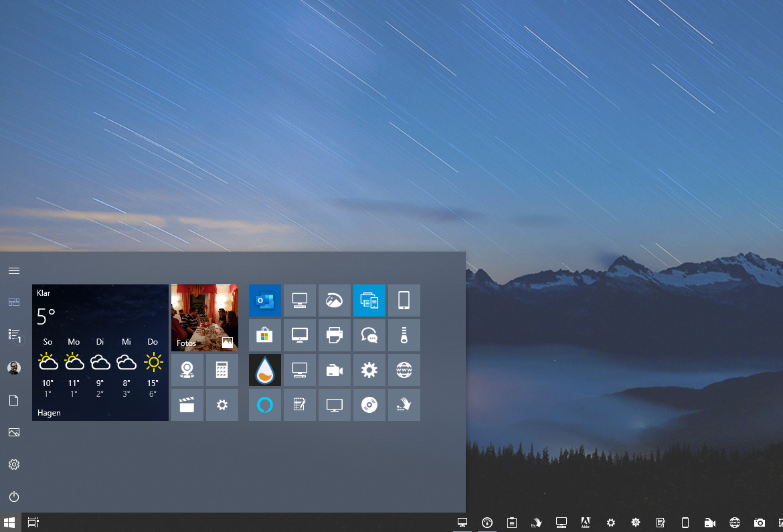Open Task View on the taskbar
The height and width of the screenshot is (532, 783).
pos(33,523)
